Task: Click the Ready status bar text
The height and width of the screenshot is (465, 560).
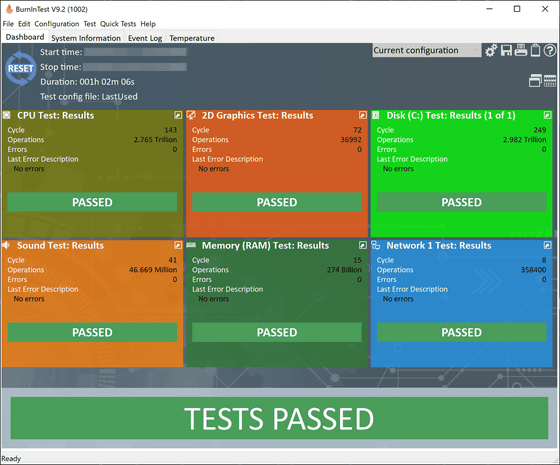Action: (x=11, y=459)
